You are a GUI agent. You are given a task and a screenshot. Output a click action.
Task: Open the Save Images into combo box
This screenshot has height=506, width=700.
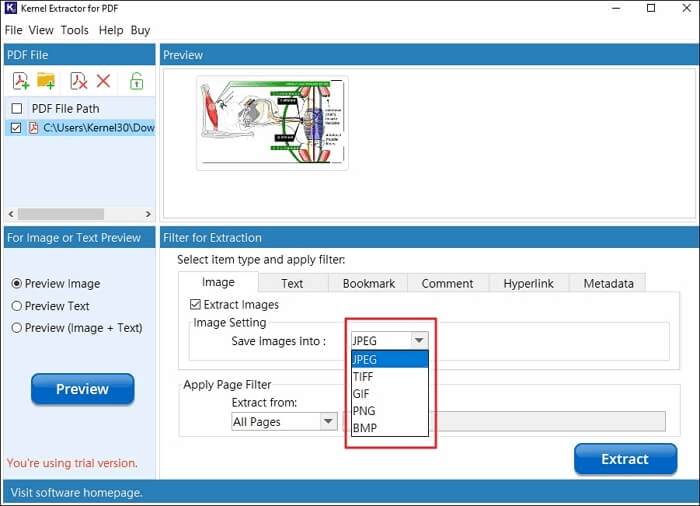pyautogui.click(x=389, y=340)
